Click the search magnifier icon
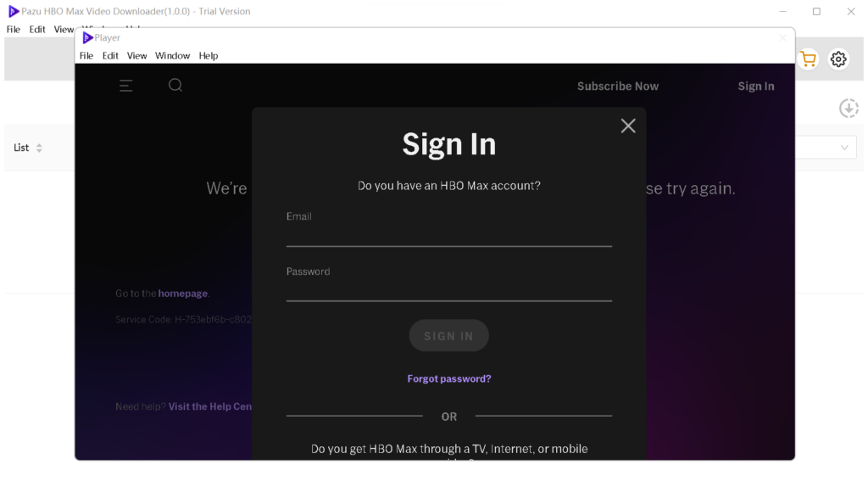 click(x=175, y=86)
